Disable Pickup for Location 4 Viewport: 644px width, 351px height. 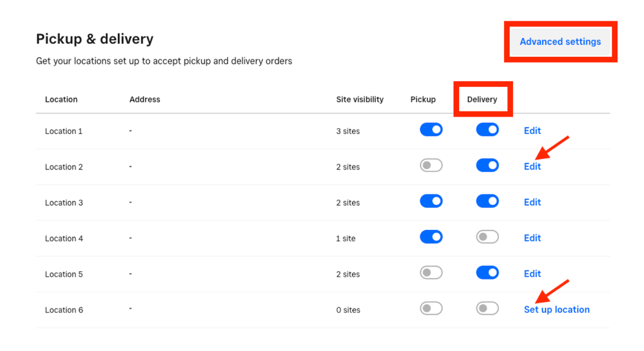pos(431,238)
